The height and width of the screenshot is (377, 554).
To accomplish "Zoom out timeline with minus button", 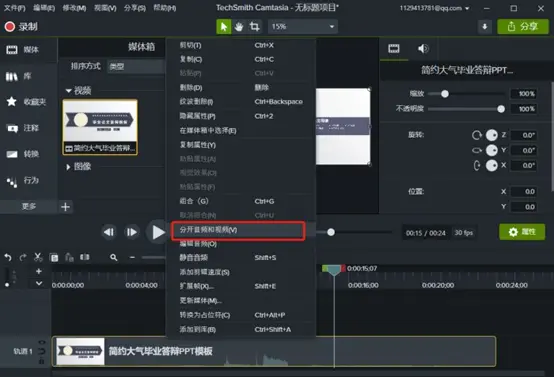I will (132, 258).
